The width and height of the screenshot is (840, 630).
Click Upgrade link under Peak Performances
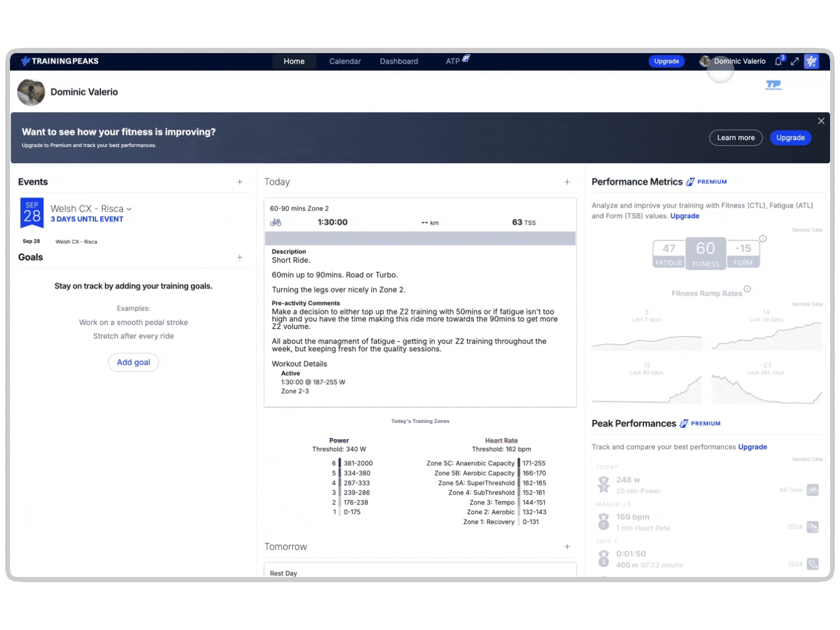752,447
